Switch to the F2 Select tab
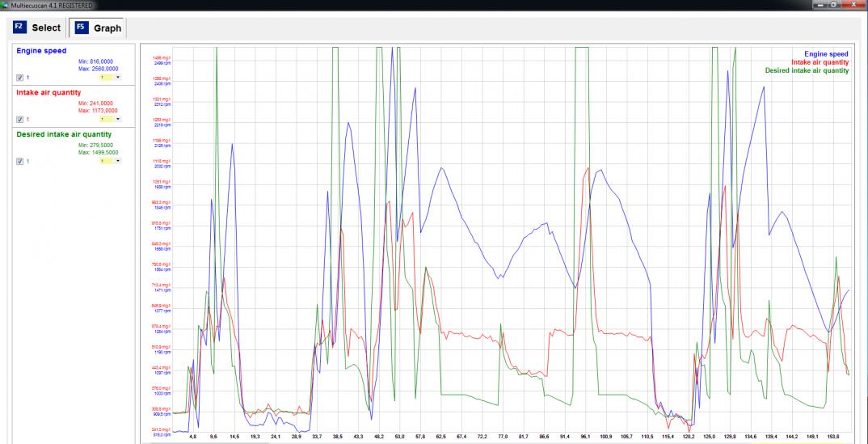The image size is (868, 444). click(38, 27)
